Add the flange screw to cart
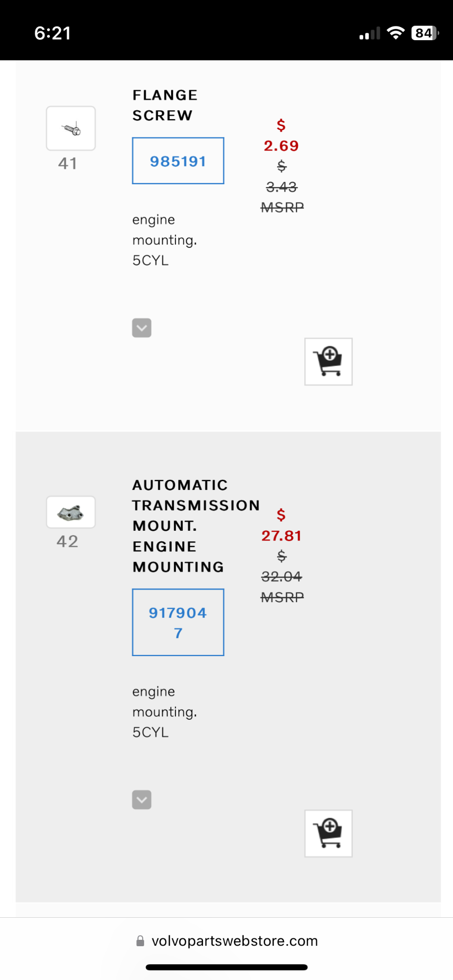The height and width of the screenshot is (980, 453). [x=328, y=362]
